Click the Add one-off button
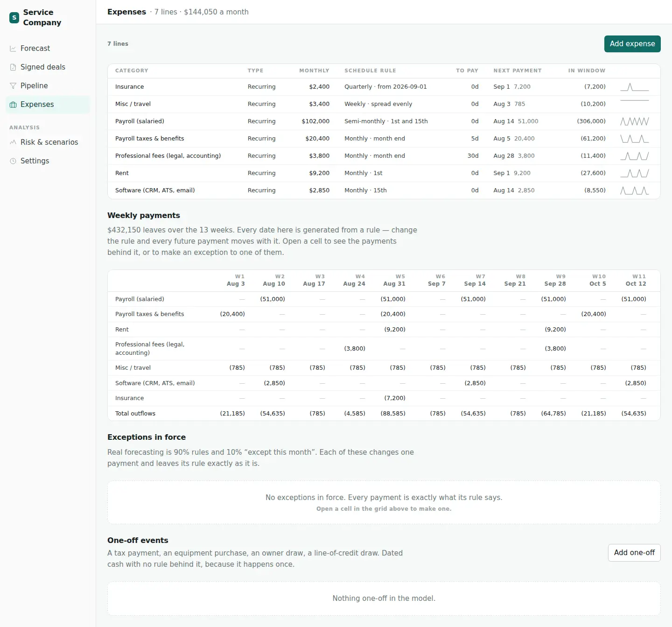Image resolution: width=672 pixels, height=627 pixels. pos(634,553)
